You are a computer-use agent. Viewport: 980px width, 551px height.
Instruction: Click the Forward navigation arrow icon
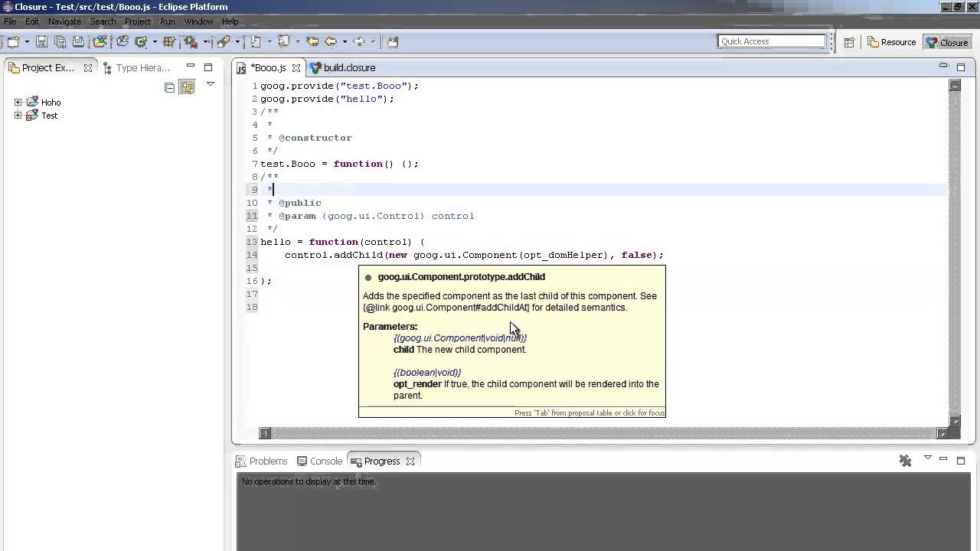358,42
